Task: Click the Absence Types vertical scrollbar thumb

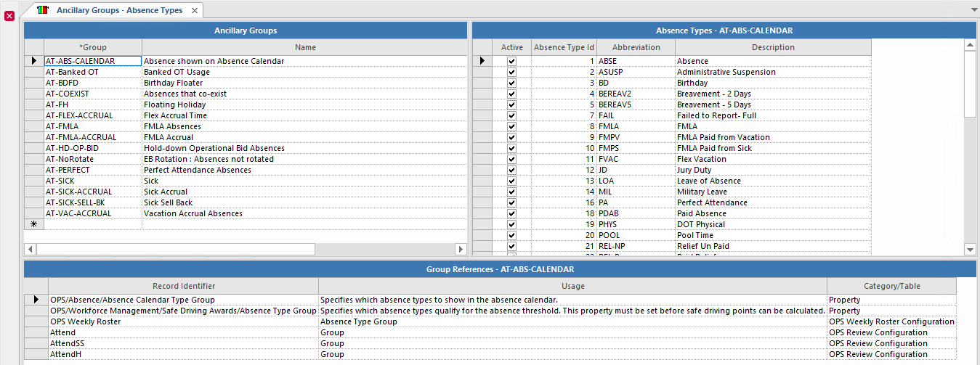Action: point(971,83)
